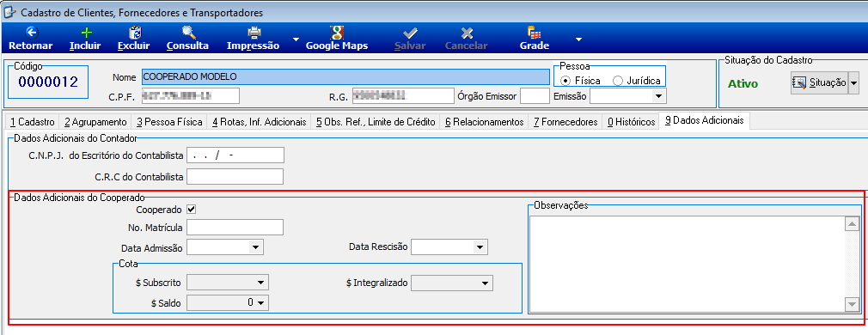Open the $ Saldo dropdown
868x335 pixels.
coord(261,302)
